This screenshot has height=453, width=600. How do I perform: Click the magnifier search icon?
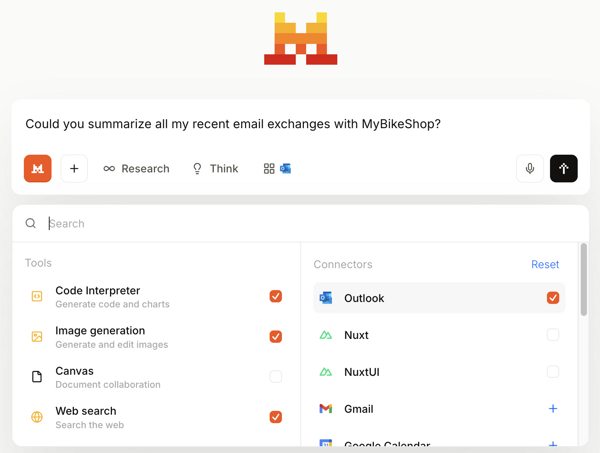pos(31,223)
